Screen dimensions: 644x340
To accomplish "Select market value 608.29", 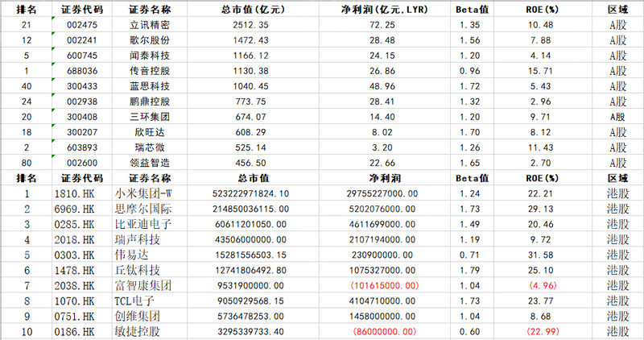I will tap(251, 132).
